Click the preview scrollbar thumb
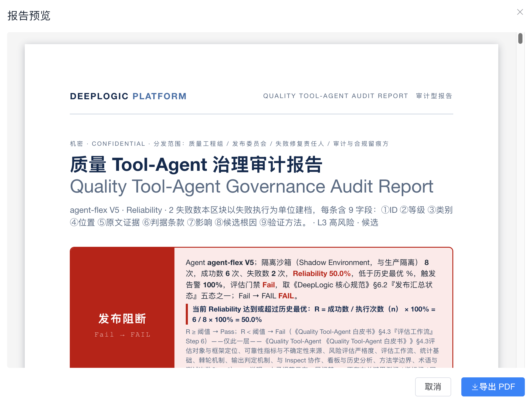 [520, 39]
